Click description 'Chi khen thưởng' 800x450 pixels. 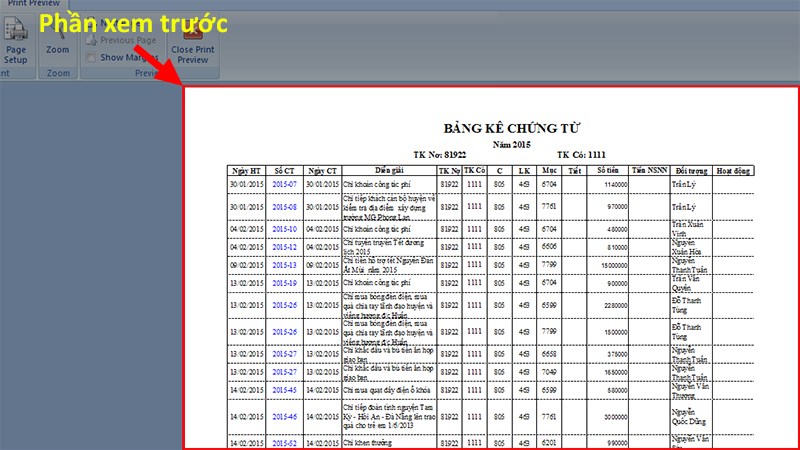(x=367, y=443)
